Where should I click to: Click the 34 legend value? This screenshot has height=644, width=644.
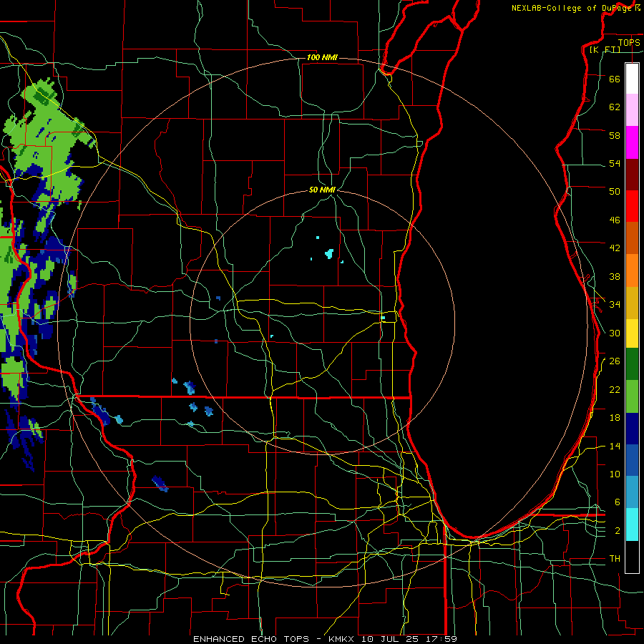(x=615, y=305)
